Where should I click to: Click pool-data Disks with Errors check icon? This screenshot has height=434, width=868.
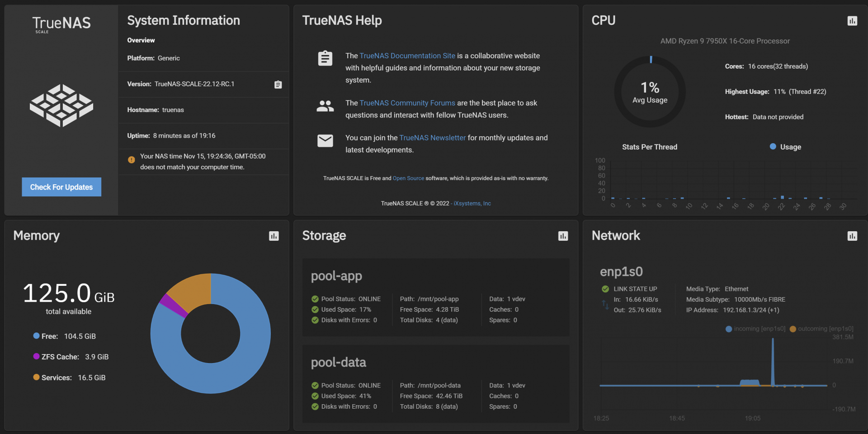(x=315, y=406)
